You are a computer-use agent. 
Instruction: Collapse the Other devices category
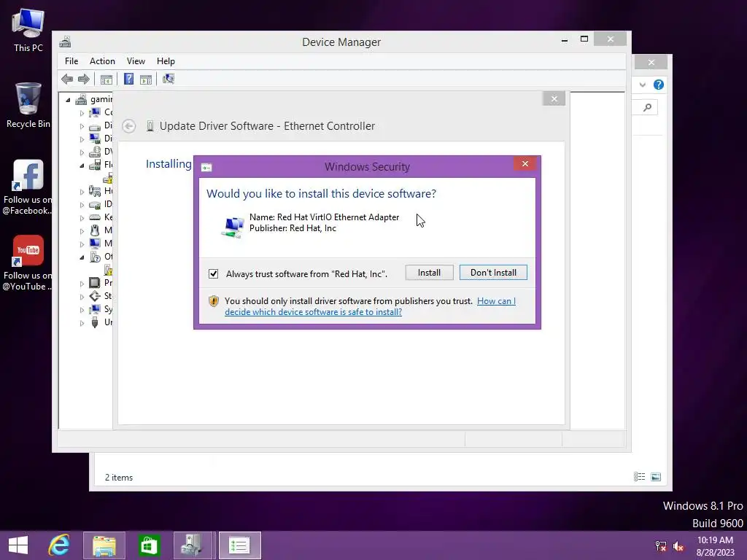[x=82, y=257]
